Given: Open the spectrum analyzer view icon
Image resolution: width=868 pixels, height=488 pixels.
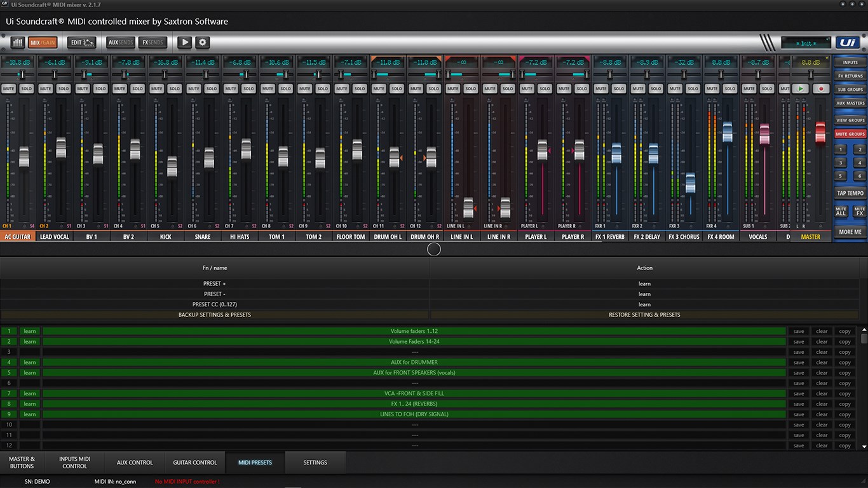Looking at the screenshot, I should tap(17, 42).
